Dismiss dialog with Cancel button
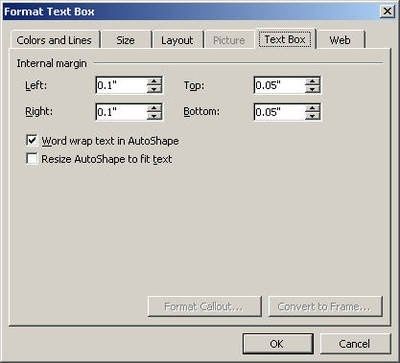Viewport: 400px width, 363px height. pyautogui.click(x=354, y=344)
